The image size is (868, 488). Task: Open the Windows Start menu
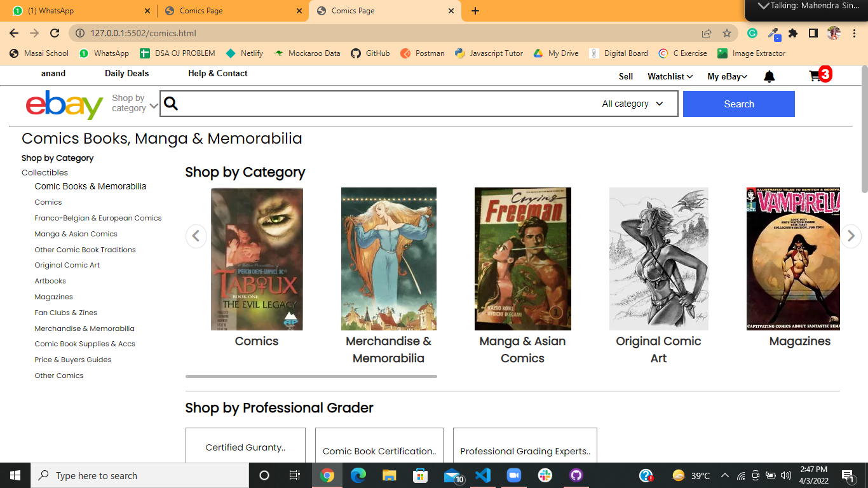[15, 475]
